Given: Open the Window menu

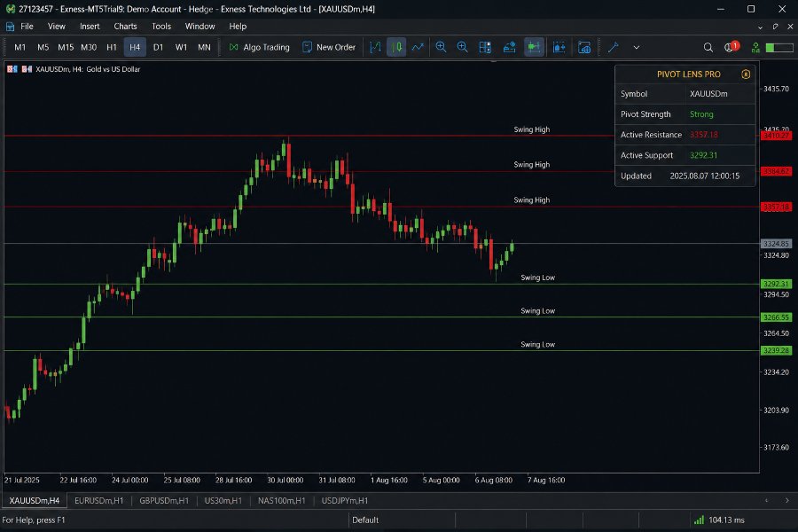Looking at the screenshot, I should click(199, 27).
